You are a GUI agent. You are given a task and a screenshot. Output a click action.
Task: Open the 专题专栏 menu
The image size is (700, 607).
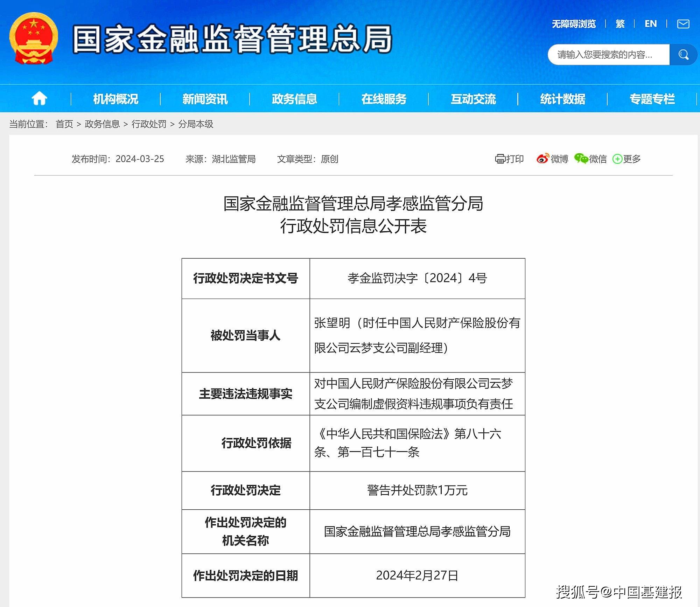pos(652,99)
